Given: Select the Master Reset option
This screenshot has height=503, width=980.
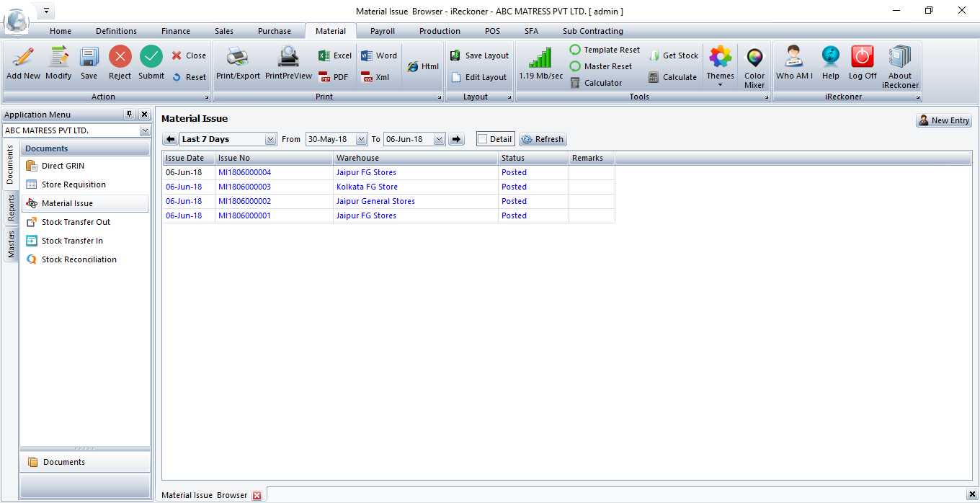Looking at the screenshot, I should tap(600, 66).
